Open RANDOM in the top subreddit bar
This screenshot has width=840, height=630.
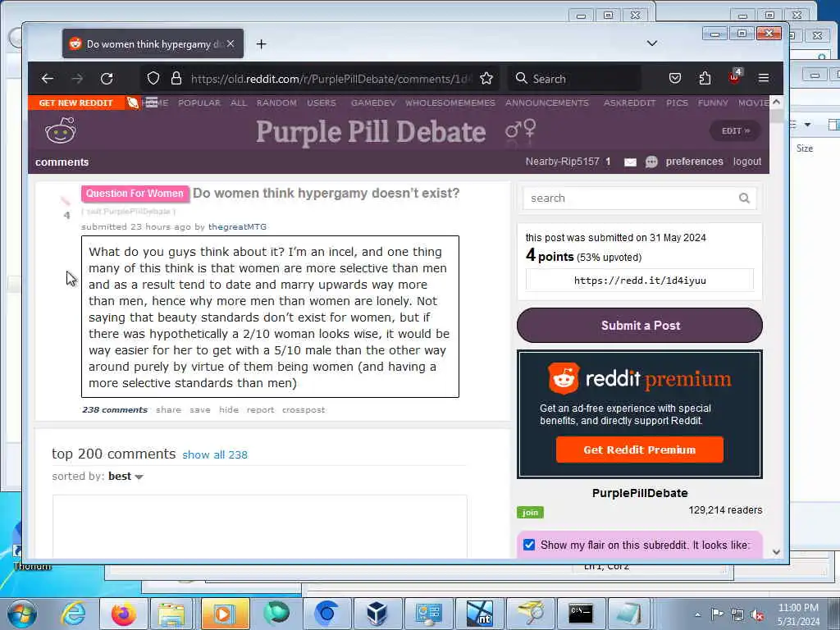coord(276,103)
